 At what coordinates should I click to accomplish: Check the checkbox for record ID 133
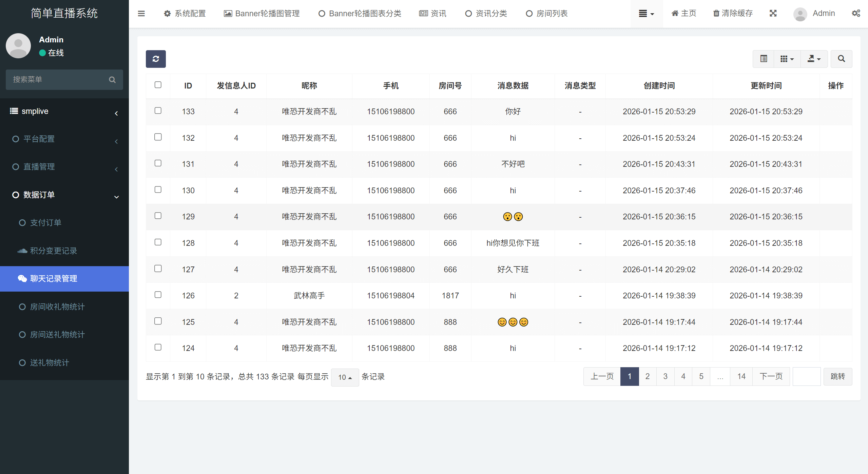coord(158,111)
